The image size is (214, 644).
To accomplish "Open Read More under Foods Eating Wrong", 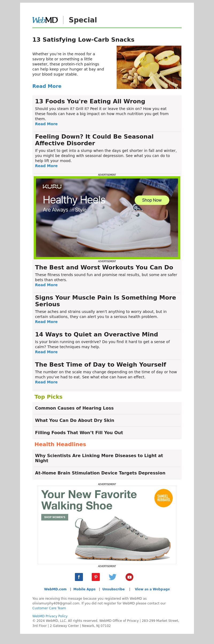I will pyautogui.click(x=46, y=124).
